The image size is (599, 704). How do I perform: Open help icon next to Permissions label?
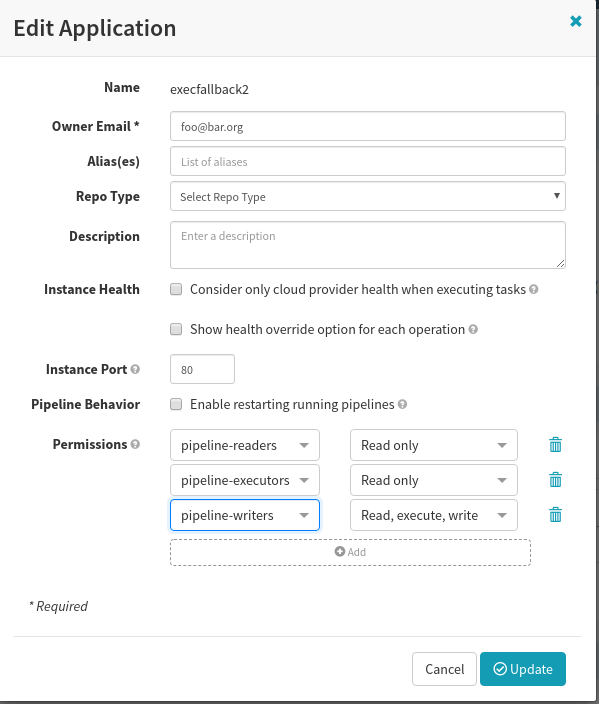pyautogui.click(x=135, y=444)
